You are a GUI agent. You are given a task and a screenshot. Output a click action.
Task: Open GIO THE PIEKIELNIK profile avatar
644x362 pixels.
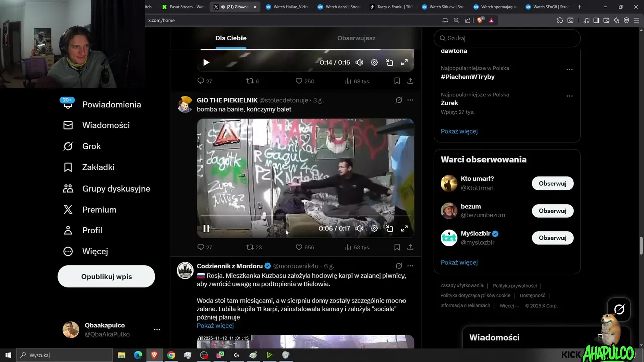tap(185, 104)
